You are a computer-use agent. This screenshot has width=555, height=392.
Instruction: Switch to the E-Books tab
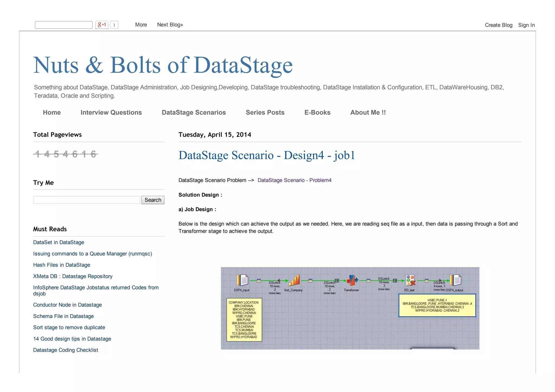(317, 113)
